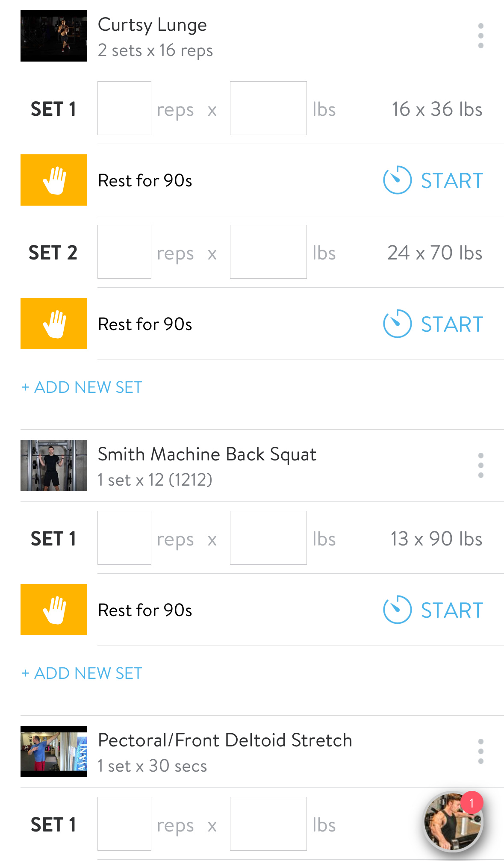Start rest timer after Curtsy Lunge Set 1
This screenshot has height=861, width=504.
click(x=433, y=180)
